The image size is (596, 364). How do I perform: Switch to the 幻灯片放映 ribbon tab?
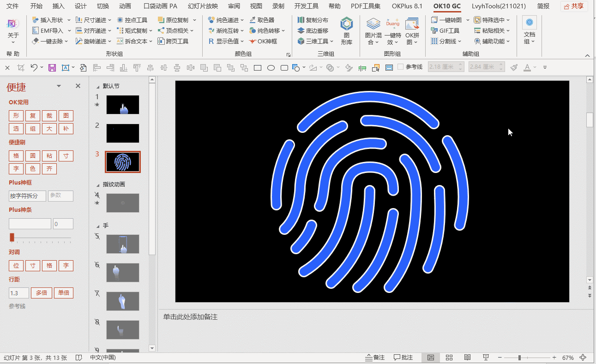pos(203,6)
